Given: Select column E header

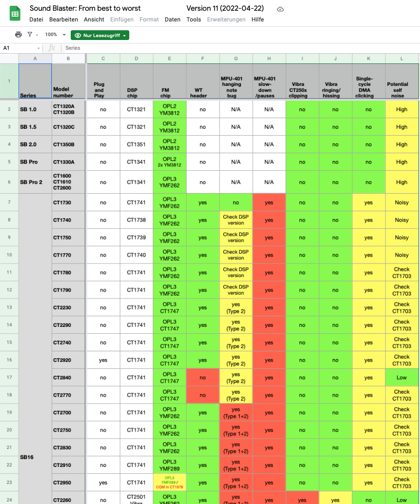Looking at the screenshot, I should click(169, 59).
